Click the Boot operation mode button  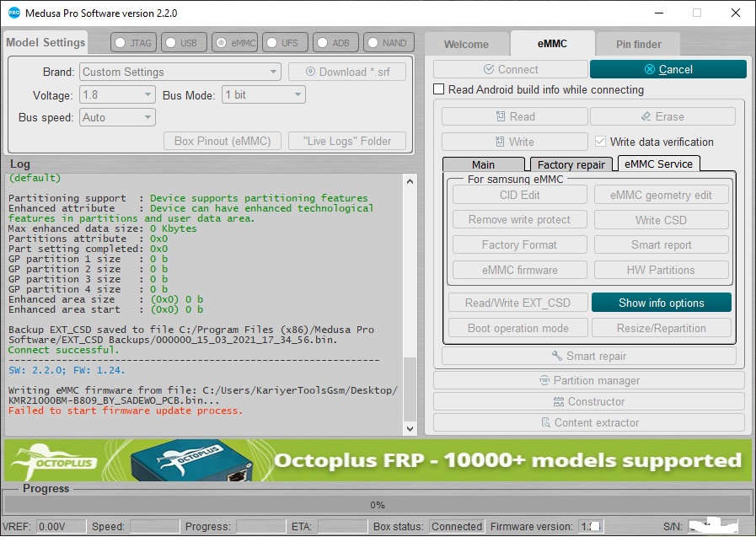pyautogui.click(x=517, y=328)
